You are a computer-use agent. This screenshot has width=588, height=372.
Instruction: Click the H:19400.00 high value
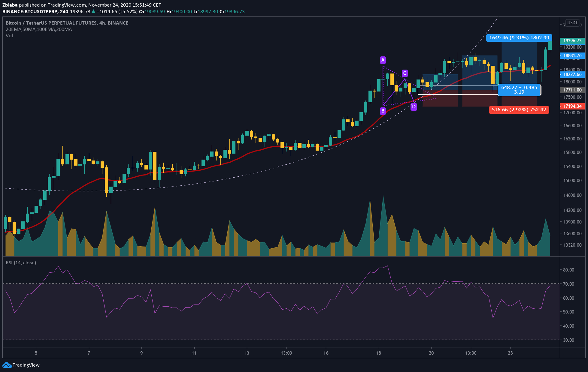point(179,12)
